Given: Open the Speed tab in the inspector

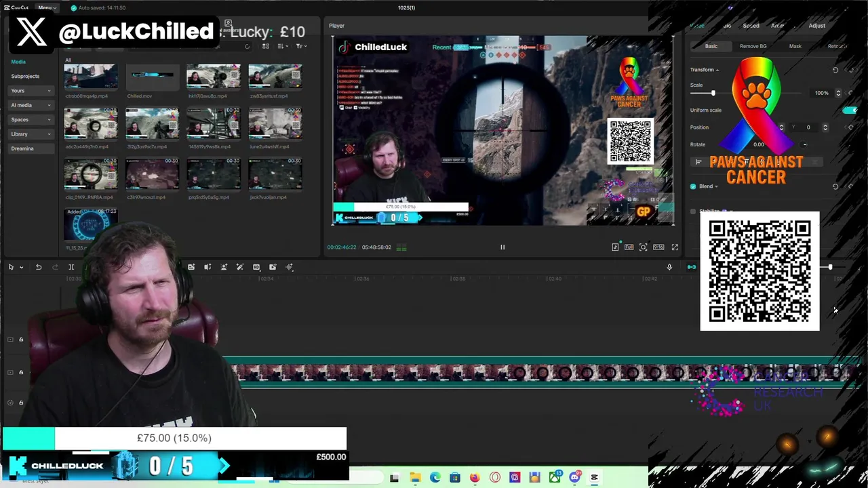Looking at the screenshot, I should tap(751, 26).
